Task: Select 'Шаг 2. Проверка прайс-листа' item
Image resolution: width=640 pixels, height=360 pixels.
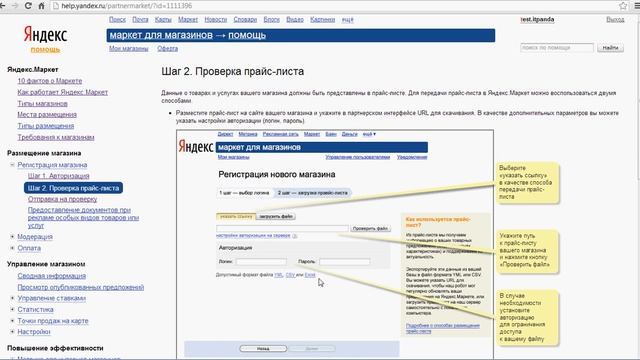Action: click(x=73, y=188)
